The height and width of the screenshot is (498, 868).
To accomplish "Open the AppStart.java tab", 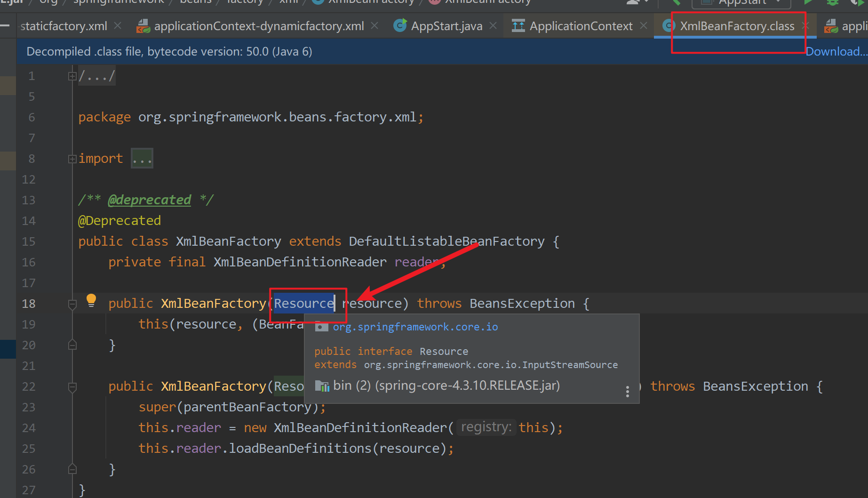I will 446,26.
